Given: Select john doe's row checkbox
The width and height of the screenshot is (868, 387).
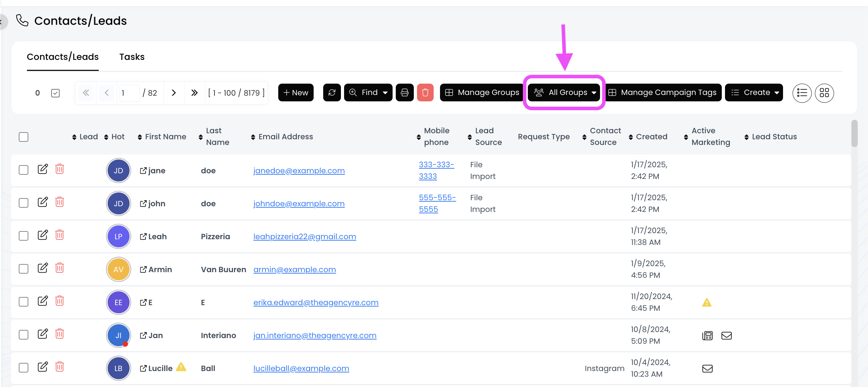Looking at the screenshot, I should 23,203.
